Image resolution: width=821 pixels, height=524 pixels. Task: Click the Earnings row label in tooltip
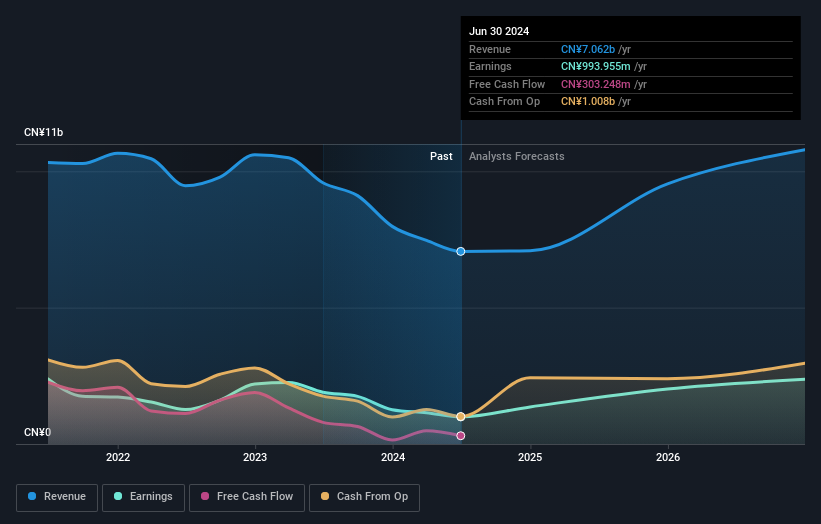coord(490,66)
